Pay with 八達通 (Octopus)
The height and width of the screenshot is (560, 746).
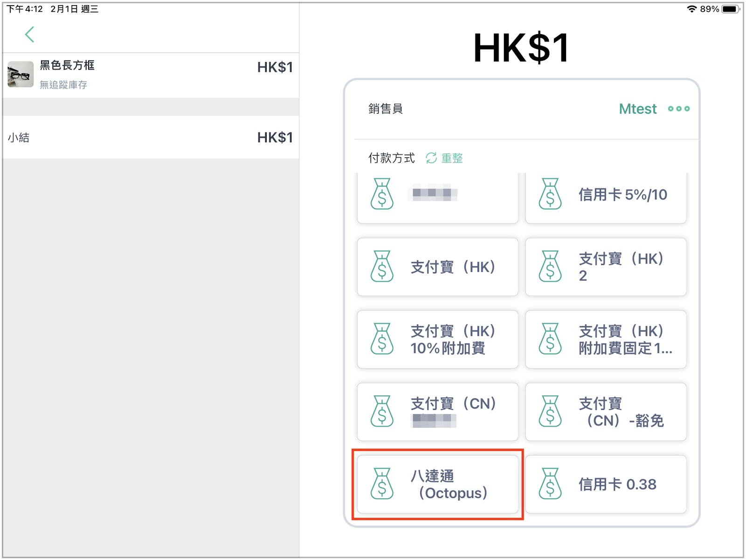click(x=438, y=484)
